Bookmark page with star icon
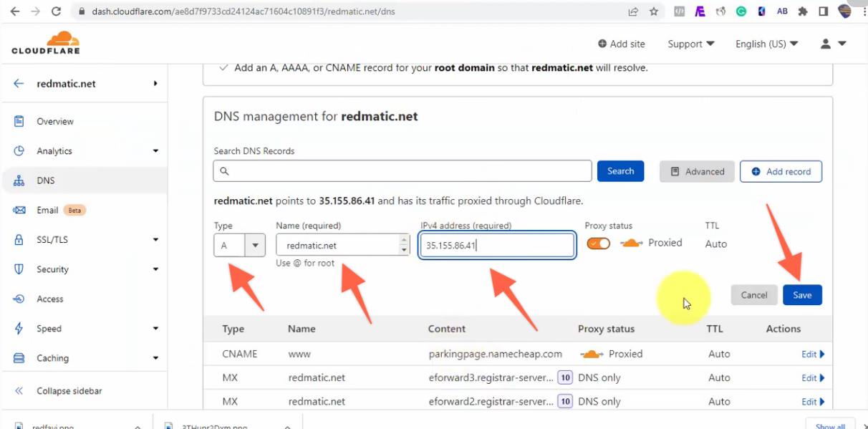868x429 pixels. 654,11
